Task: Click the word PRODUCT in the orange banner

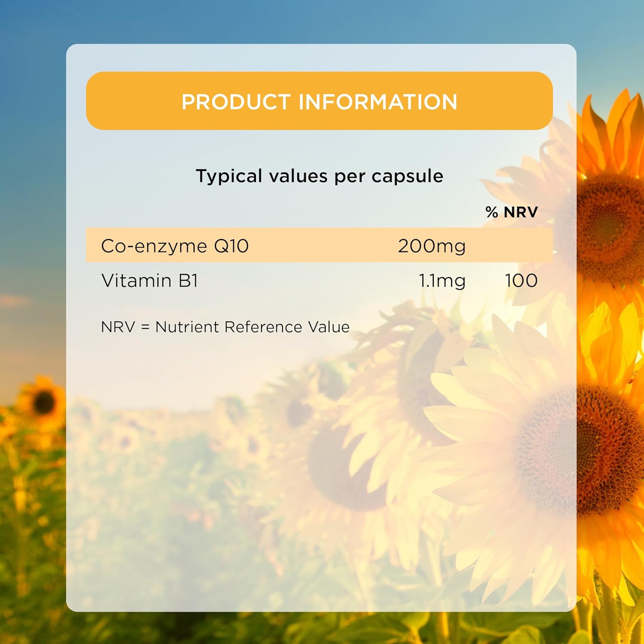Action: 236,102
